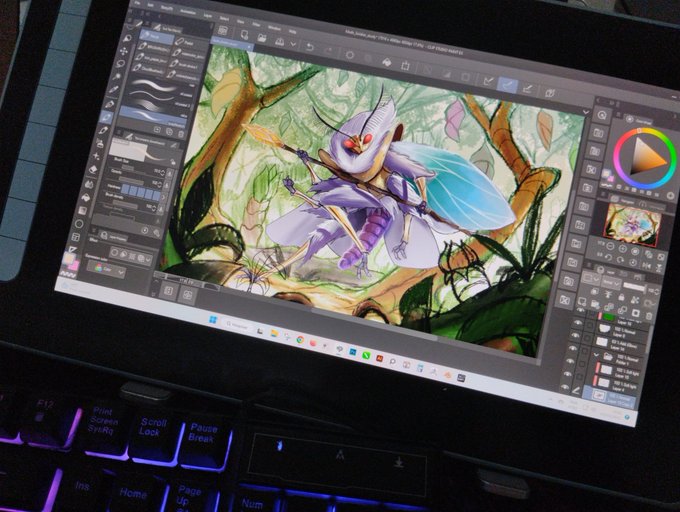Screen dimensions: 680x512
Task: Select the Figure circle tool
Action: (x=79, y=224)
